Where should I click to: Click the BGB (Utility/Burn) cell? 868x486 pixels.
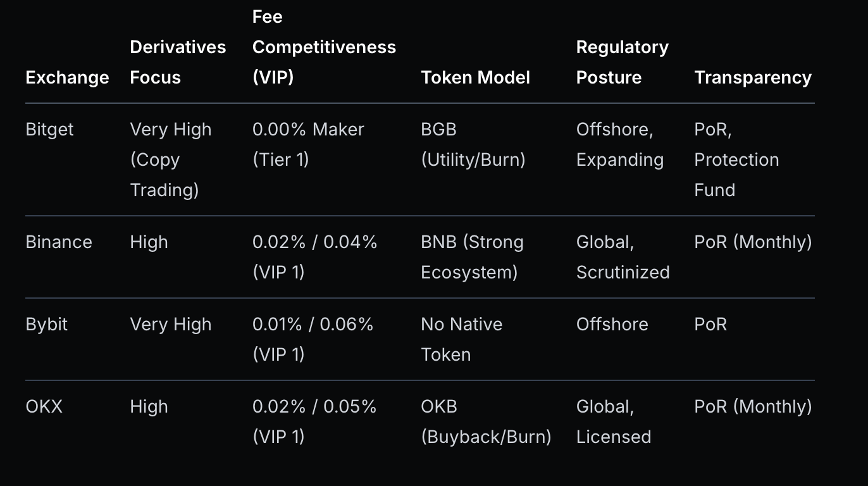(x=473, y=144)
